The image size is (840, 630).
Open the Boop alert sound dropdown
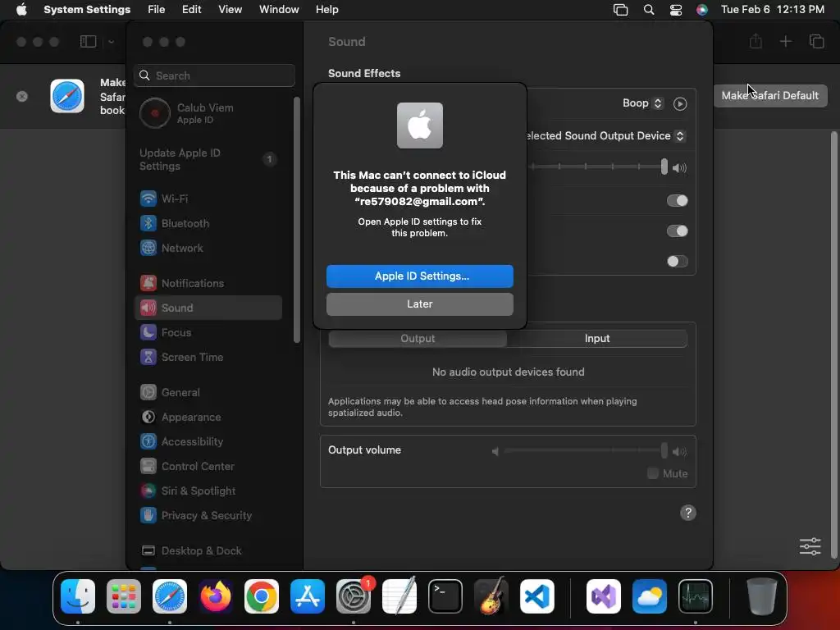point(643,103)
